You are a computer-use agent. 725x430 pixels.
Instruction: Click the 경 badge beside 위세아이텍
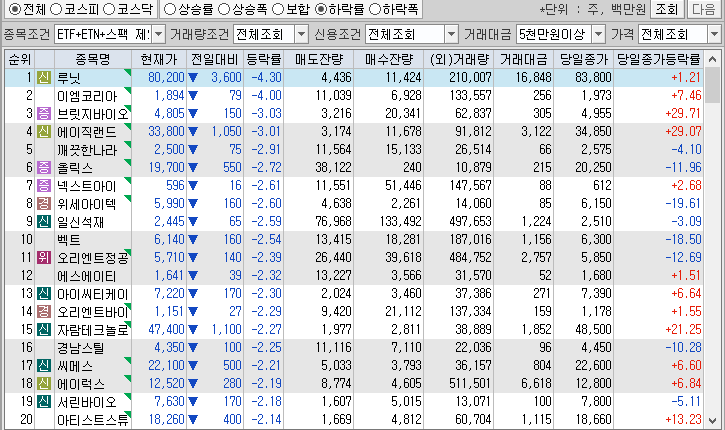click(x=44, y=203)
